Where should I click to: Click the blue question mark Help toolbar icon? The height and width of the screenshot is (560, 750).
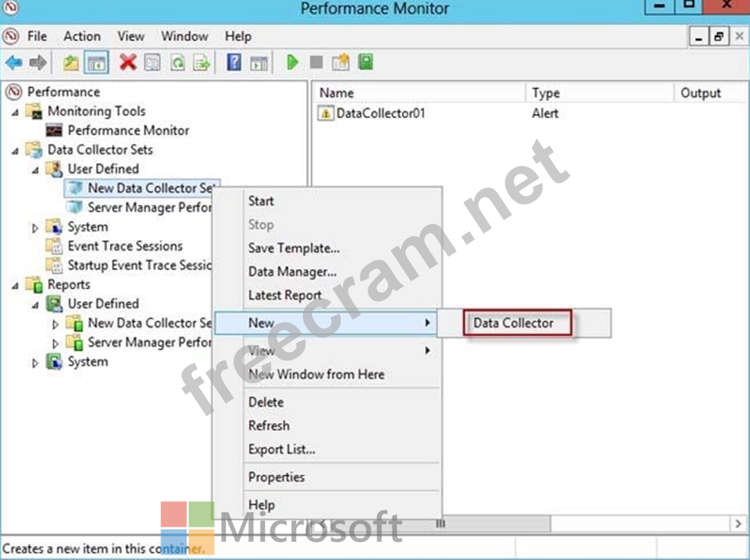[x=234, y=62]
